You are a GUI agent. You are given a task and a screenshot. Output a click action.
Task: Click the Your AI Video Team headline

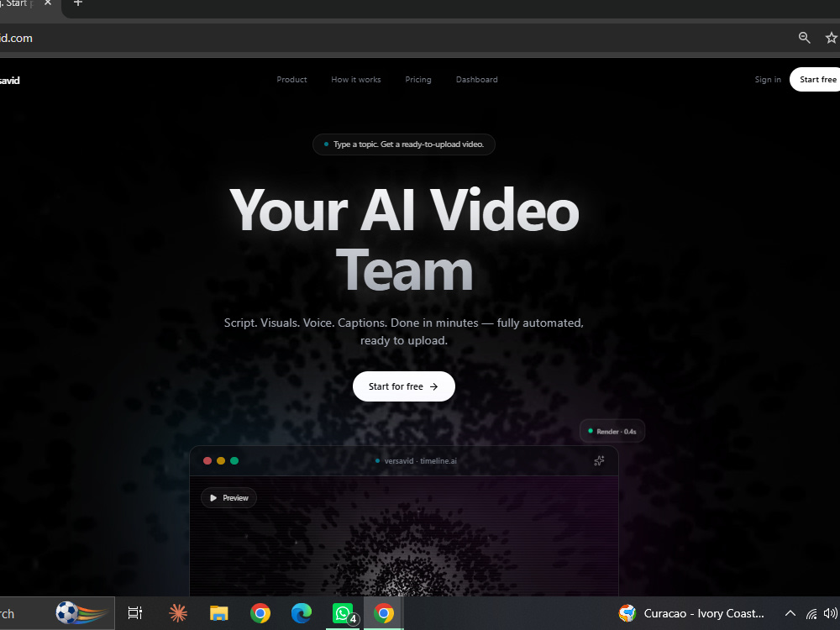pos(404,240)
